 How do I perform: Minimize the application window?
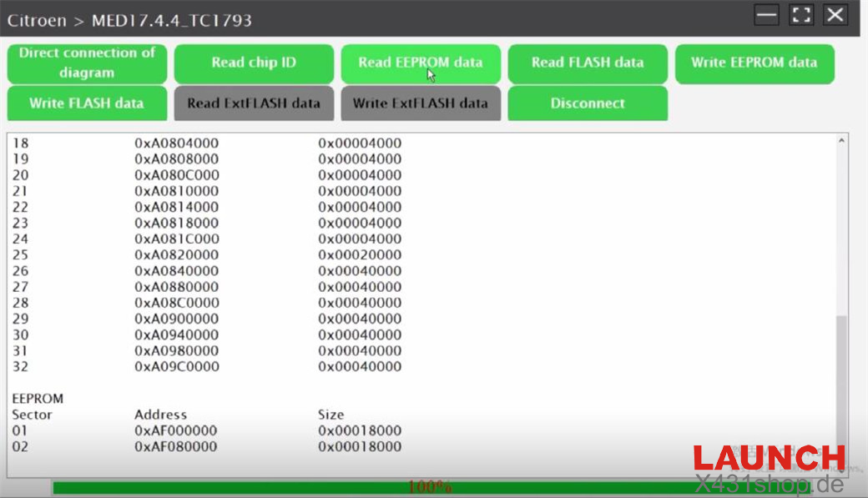[766, 15]
